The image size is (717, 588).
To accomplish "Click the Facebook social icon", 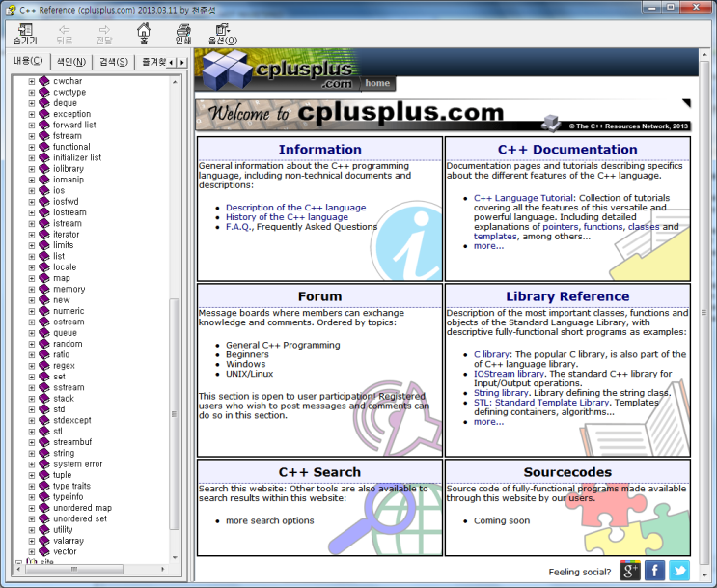I will point(654,571).
